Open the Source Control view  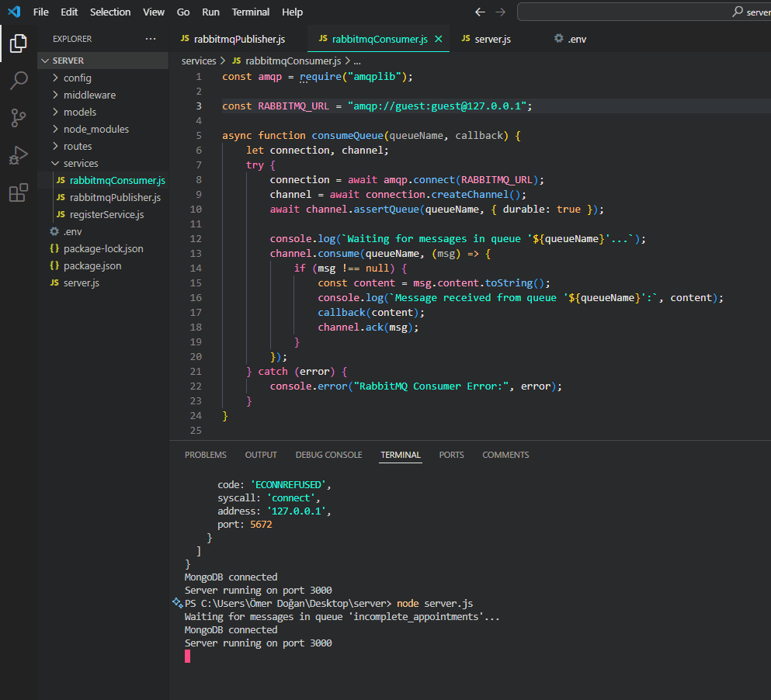coord(18,118)
